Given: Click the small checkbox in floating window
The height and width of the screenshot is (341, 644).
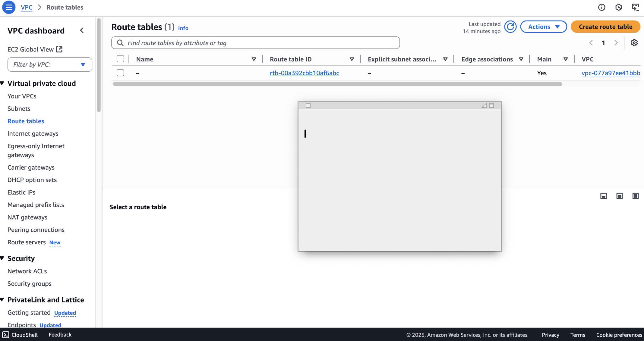Looking at the screenshot, I should point(308,105).
